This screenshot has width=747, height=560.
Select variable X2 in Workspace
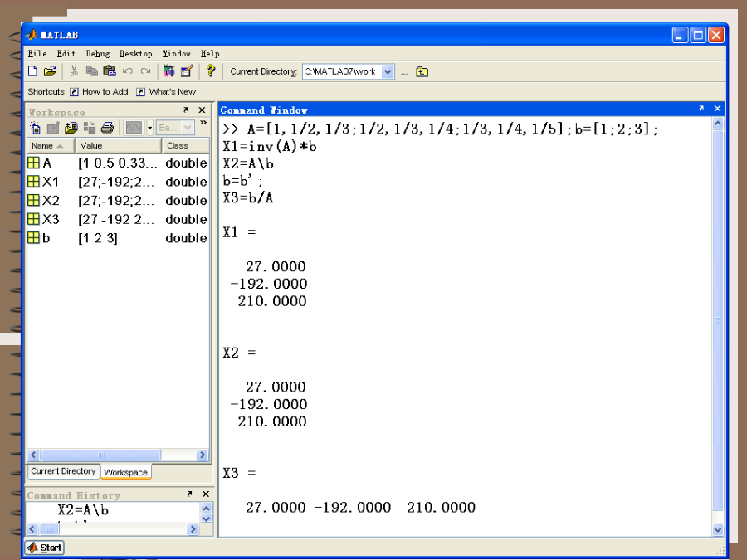point(118,201)
